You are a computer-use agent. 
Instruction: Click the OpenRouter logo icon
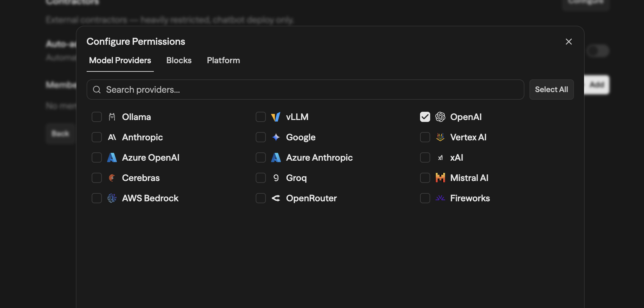(276, 198)
